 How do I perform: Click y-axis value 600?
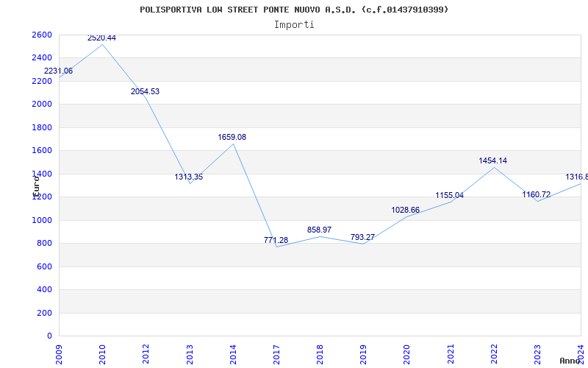point(44,266)
